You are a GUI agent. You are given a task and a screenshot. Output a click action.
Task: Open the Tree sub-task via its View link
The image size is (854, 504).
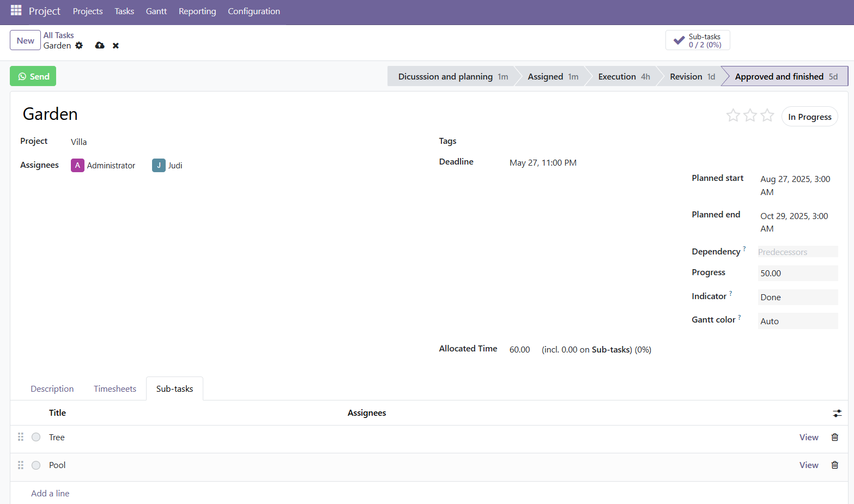(x=808, y=436)
